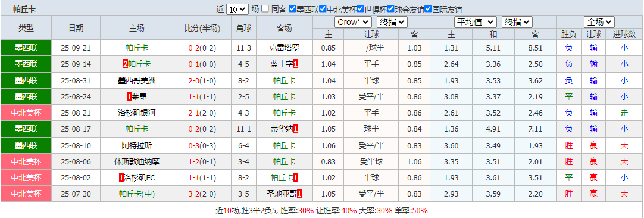The width and height of the screenshot is (644, 218).
Task: Click the 0-3(0-3) score for 阿特拉斯
Action: (202, 145)
